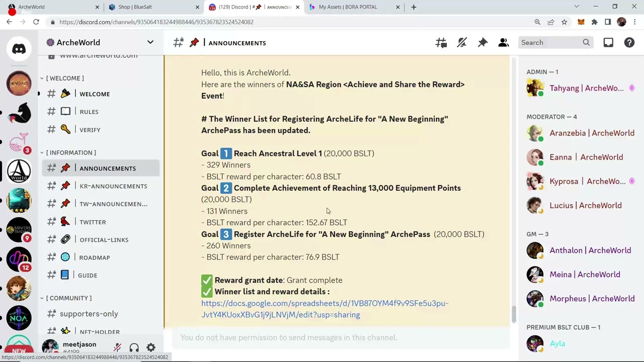Switch to Shop | BlueSalt browser tab
Image resolution: width=644 pixels, height=362 pixels.
click(153, 7)
